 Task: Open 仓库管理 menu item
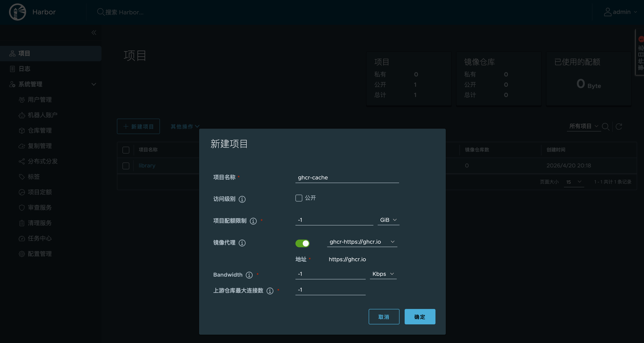40,131
